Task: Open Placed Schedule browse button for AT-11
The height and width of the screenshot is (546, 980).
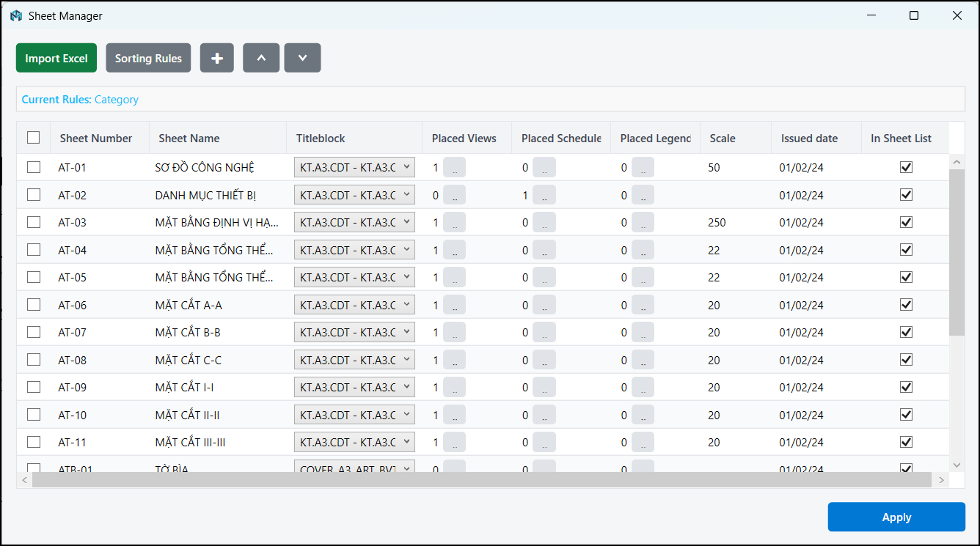Action: point(544,443)
